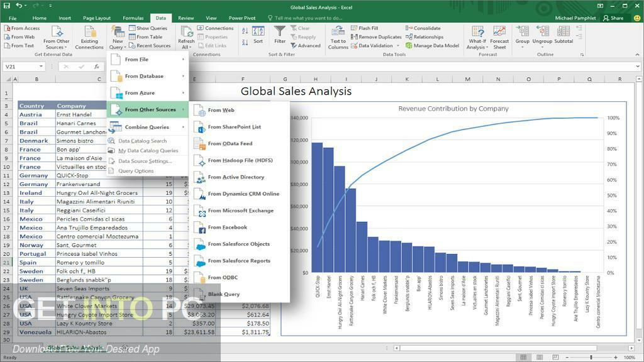Click the Show Queries button

point(148,28)
